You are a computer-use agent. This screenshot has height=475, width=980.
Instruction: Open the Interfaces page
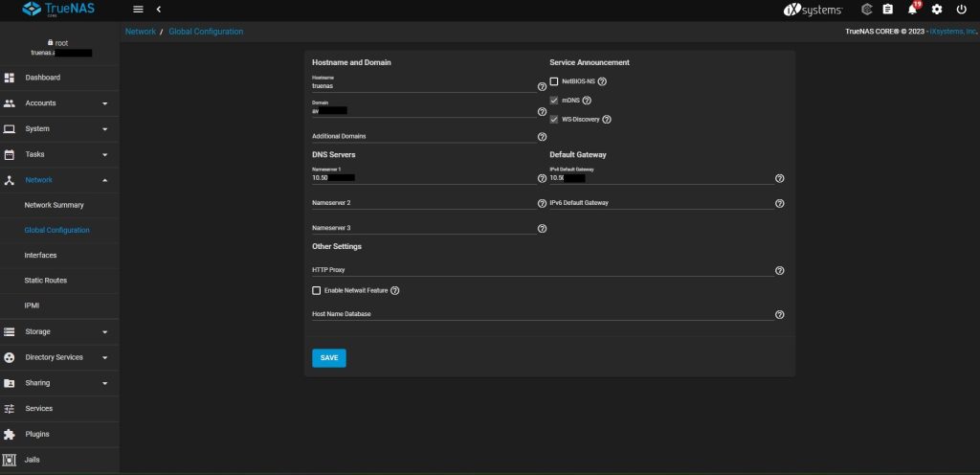pos(40,255)
